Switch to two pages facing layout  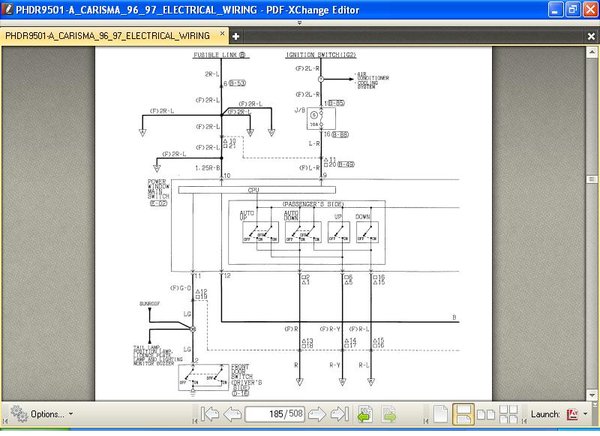pyautogui.click(x=486, y=414)
